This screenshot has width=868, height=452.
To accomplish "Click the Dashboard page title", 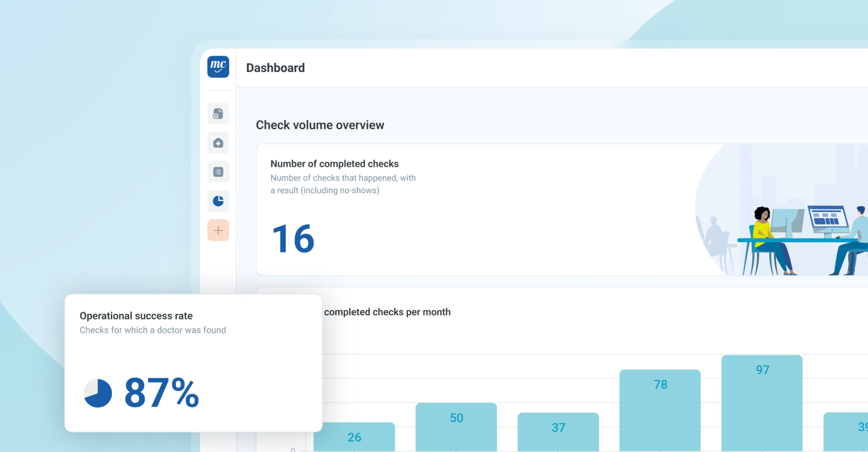I will click(275, 68).
